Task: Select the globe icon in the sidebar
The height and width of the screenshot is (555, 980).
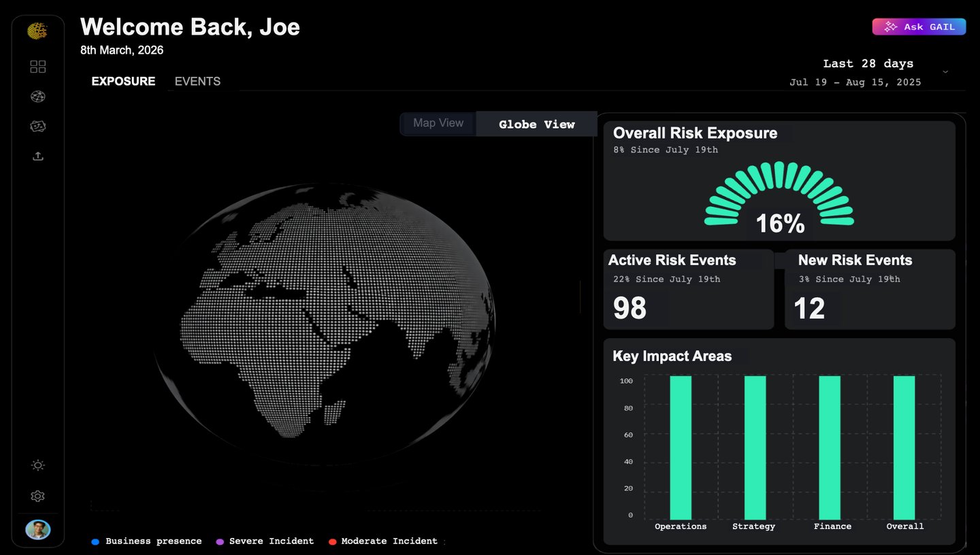Action: pos(38,97)
